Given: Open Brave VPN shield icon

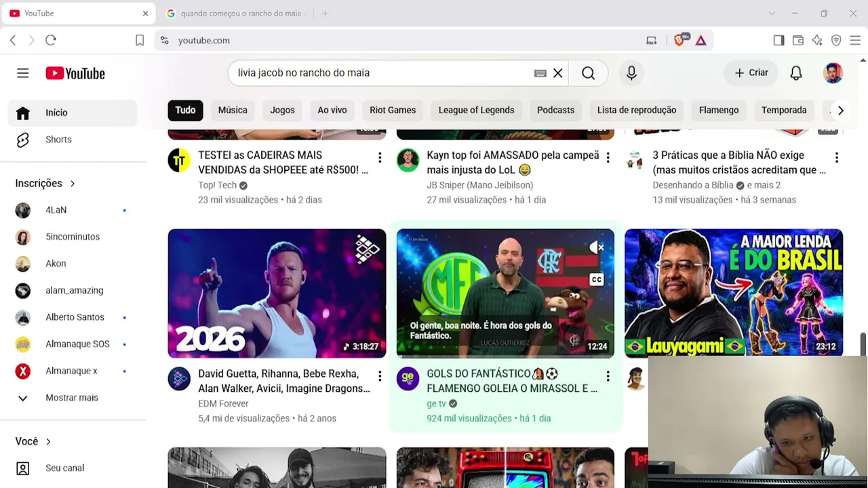Looking at the screenshot, I should [x=836, y=41].
